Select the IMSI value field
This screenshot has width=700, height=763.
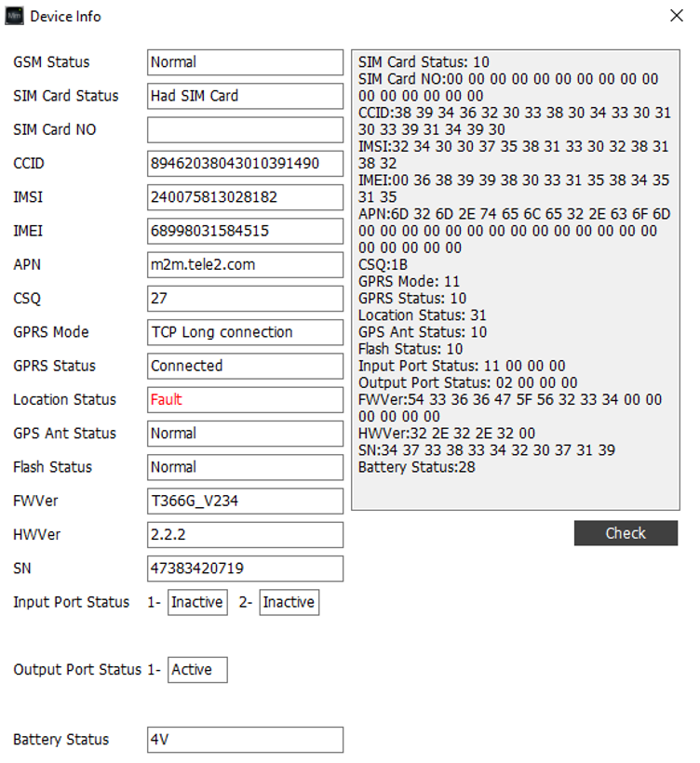[x=246, y=197]
